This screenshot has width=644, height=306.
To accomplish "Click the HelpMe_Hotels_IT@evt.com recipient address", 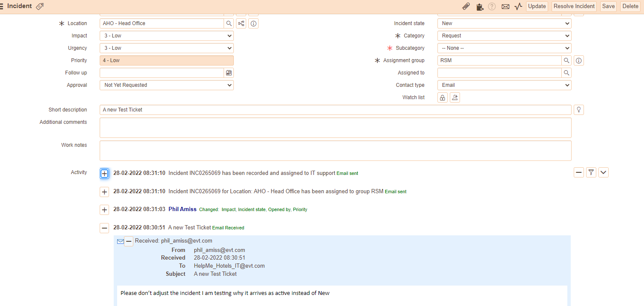I will [229, 266].
